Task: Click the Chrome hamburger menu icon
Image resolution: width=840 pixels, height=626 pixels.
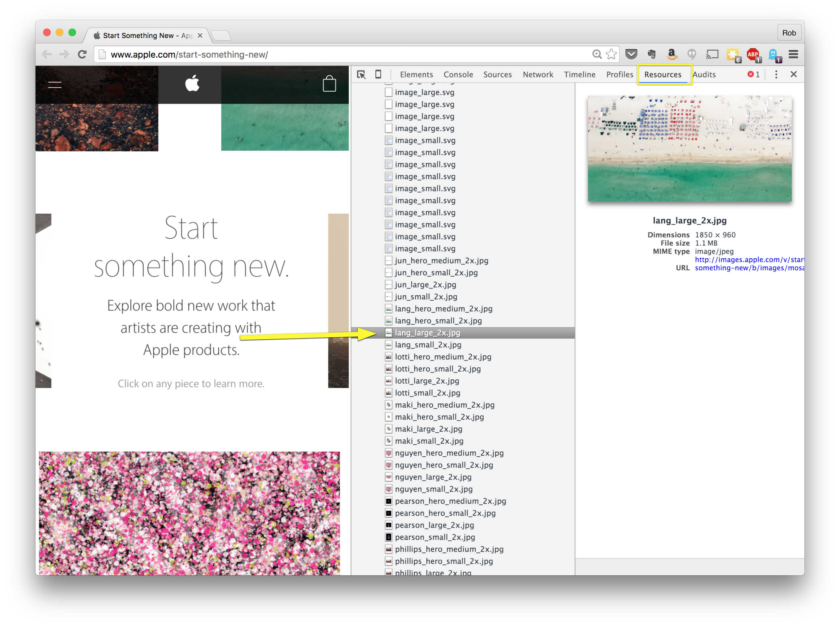Action: 793,54
